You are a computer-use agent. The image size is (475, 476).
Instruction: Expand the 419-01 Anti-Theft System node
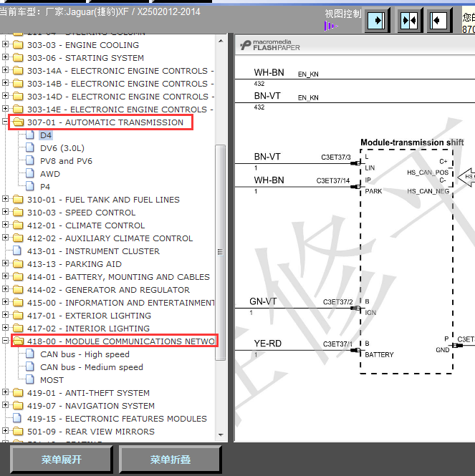5,392
